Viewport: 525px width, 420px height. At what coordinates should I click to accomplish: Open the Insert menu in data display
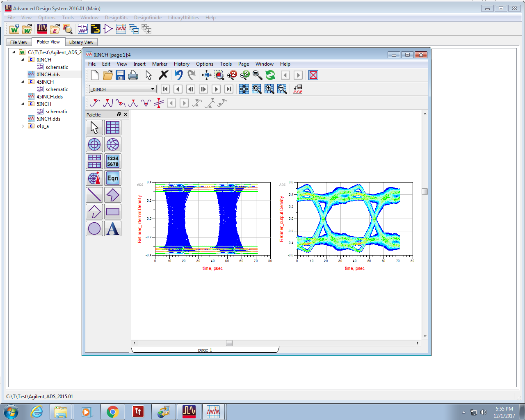139,64
